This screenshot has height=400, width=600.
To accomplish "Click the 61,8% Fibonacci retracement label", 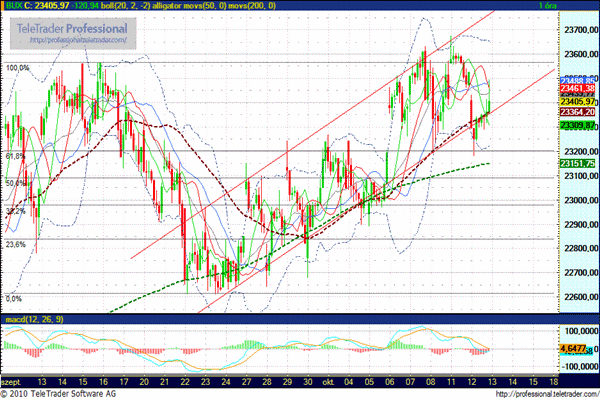I will (15, 157).
